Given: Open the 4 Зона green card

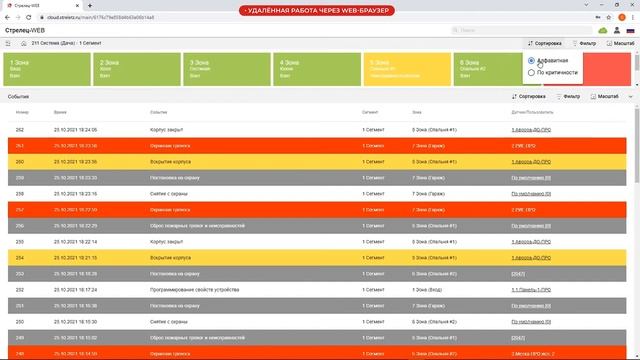Looking at the screenshot, I should (x=317, y=69).
